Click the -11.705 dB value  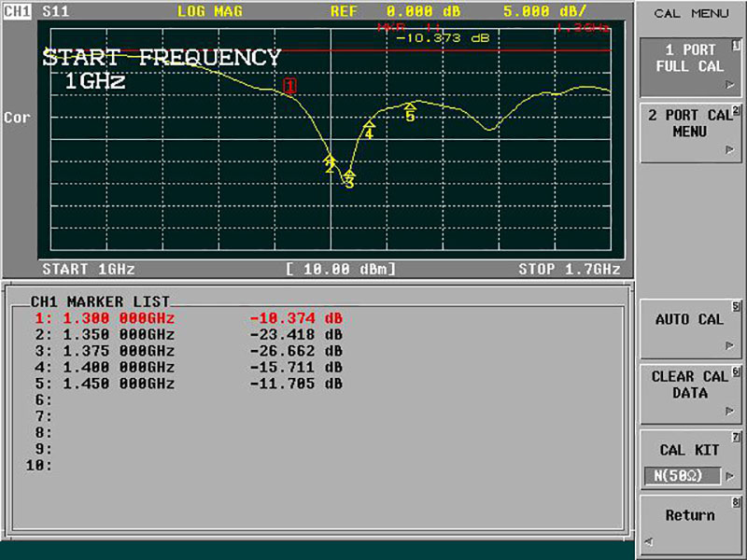pyautogui.click(x=296, y=384)
